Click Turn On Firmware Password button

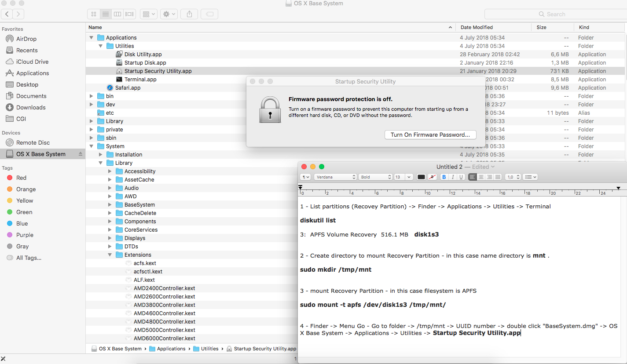(x=430, y=135)
